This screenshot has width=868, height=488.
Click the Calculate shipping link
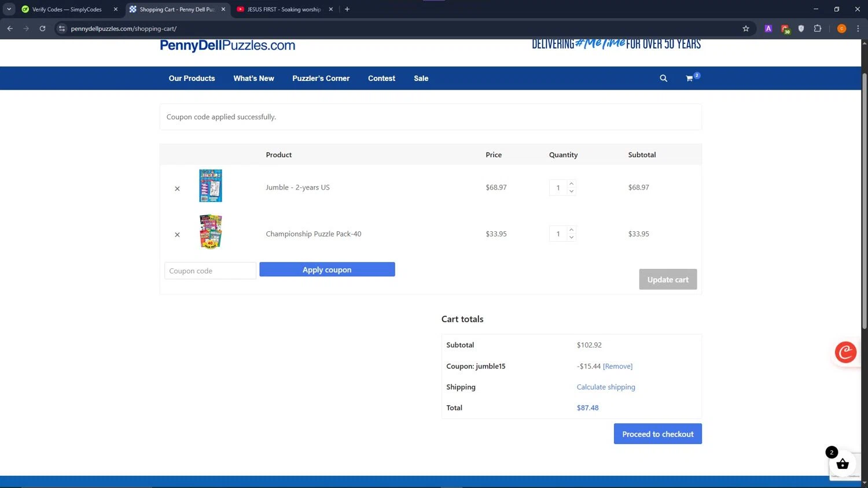pyautogui.click(x=606, y=387)
